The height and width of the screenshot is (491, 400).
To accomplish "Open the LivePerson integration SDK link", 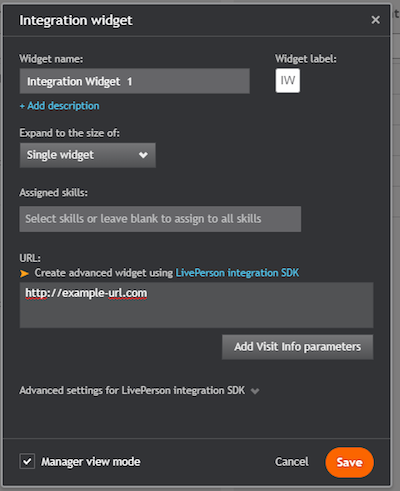I will [237, 273].
